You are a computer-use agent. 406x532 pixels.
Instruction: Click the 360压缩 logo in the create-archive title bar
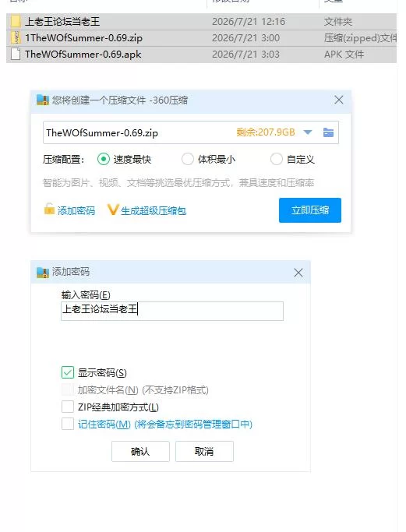[43, 100]
